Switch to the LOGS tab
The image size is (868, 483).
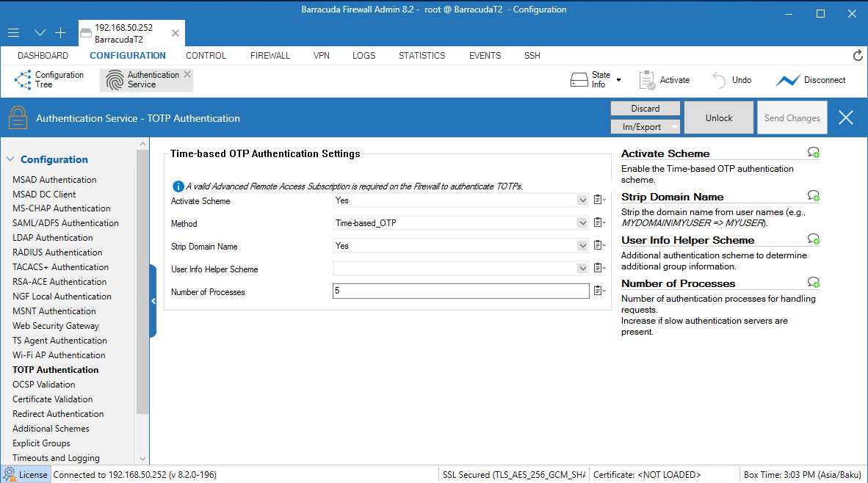click(x=364, y=55)
